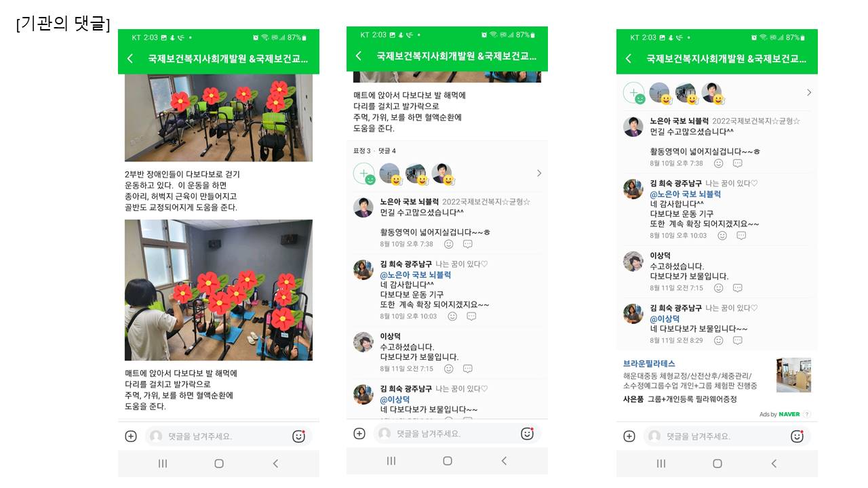This screenshot has height=488, width=868.
Task: Expand reactions list chevron in middle phone
Action: 539,174
